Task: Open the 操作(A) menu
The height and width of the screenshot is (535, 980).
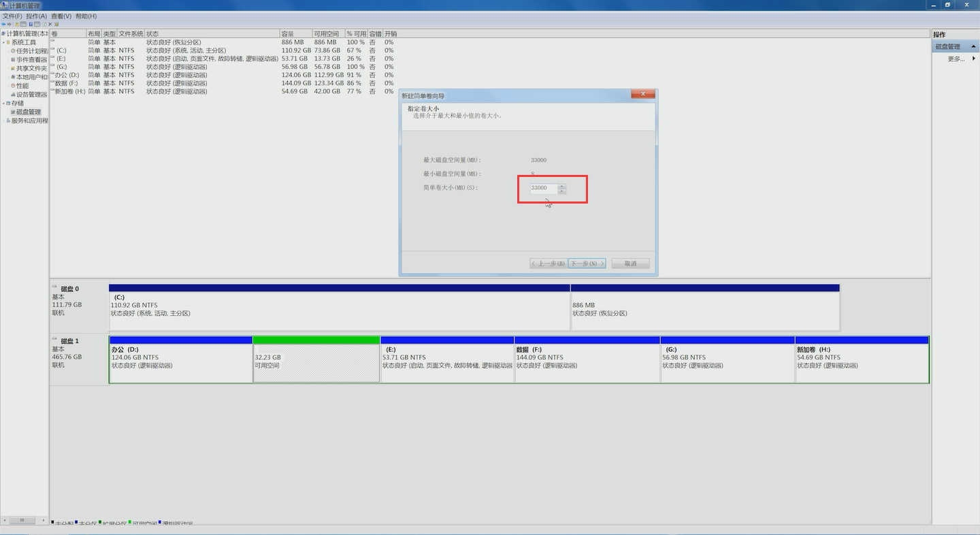Action: [x=37, y=16]
